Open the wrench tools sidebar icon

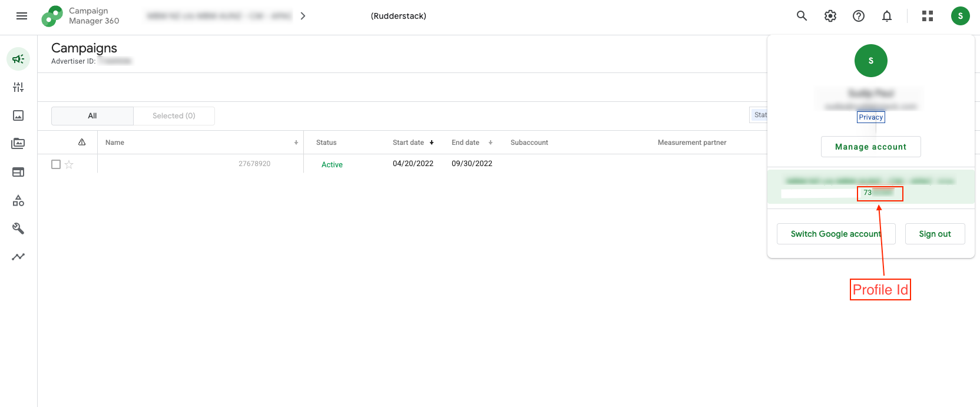point(18,229)
